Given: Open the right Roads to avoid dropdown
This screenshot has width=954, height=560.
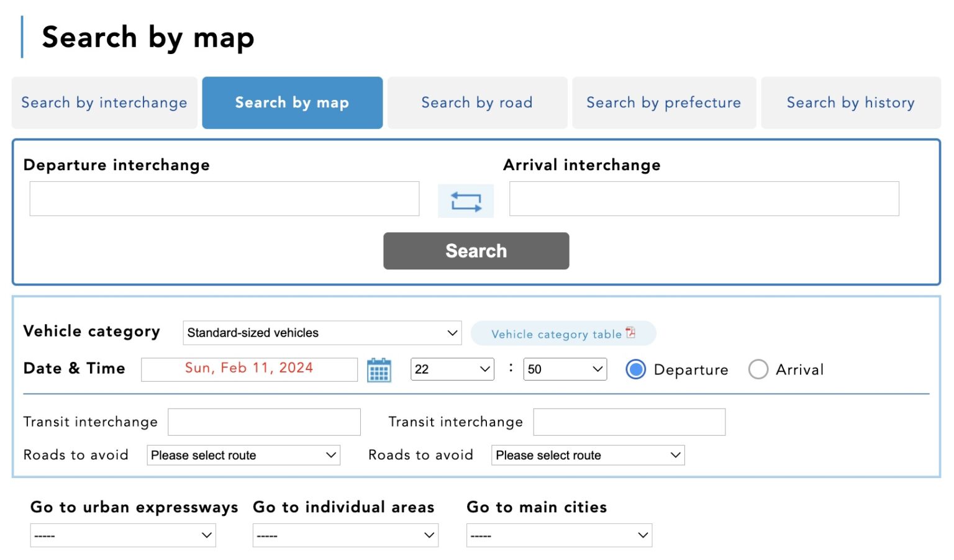Looking at the screenshot, I should [x=587, y=455].
